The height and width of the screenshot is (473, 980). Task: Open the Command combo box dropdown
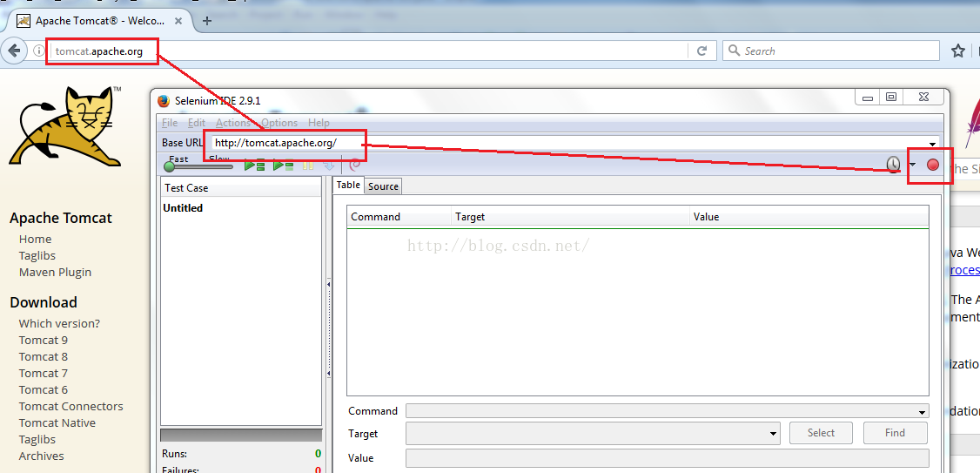[x=922, y=412]
